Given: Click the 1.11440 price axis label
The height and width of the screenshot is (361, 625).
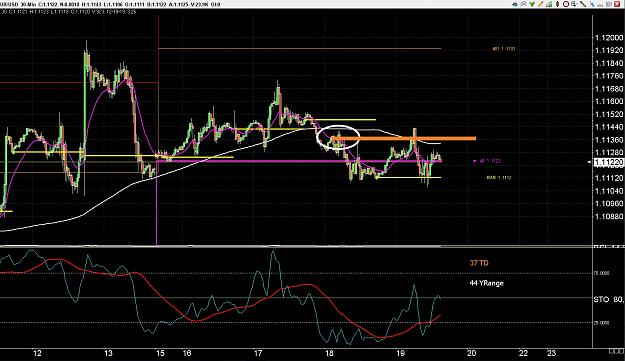Looking at the screenshot, I should point(609,127).
